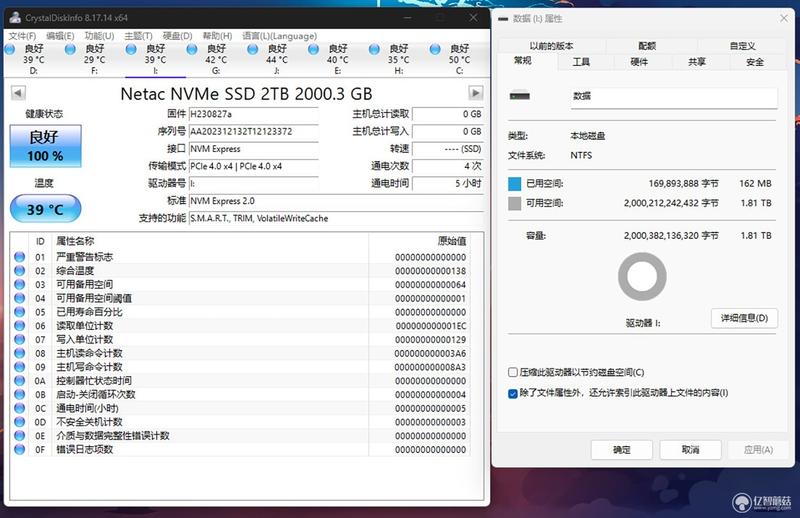Switch to 工具 tab
Viewport: 800px width, 518px height.
coord(581,62)
